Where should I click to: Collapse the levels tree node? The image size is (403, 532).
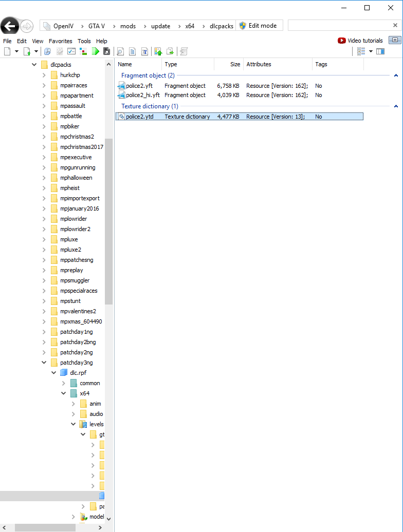click(74, 424)
